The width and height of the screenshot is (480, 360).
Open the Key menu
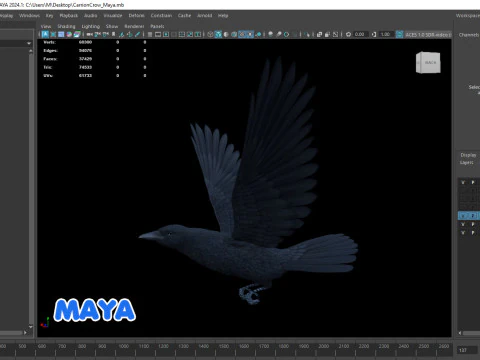click(x=49, y=16)
